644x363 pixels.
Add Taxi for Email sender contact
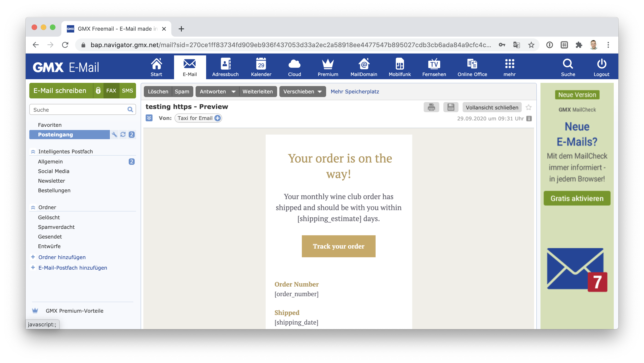218,118
